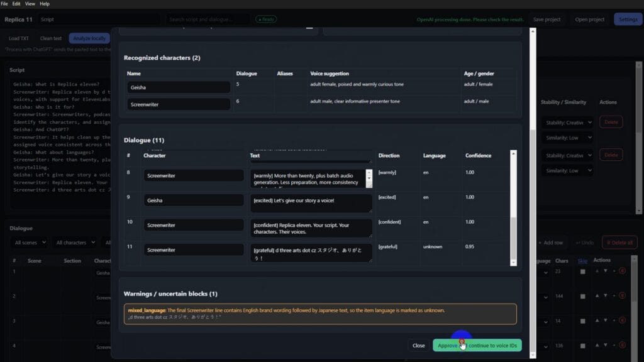The height and width of the screenshot is (362, 644).
Task: Toggle Skip for the 23-chars row
Action: (582, 271)
